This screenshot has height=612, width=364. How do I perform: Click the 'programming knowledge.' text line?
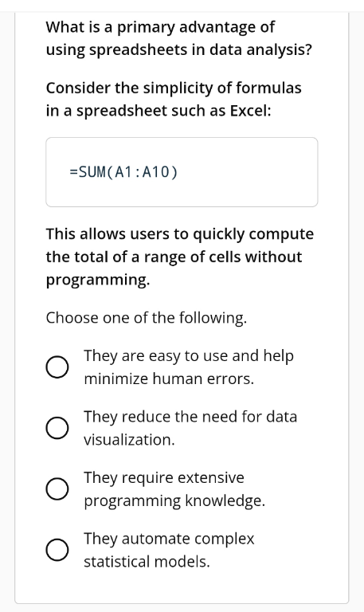point(174,500)
